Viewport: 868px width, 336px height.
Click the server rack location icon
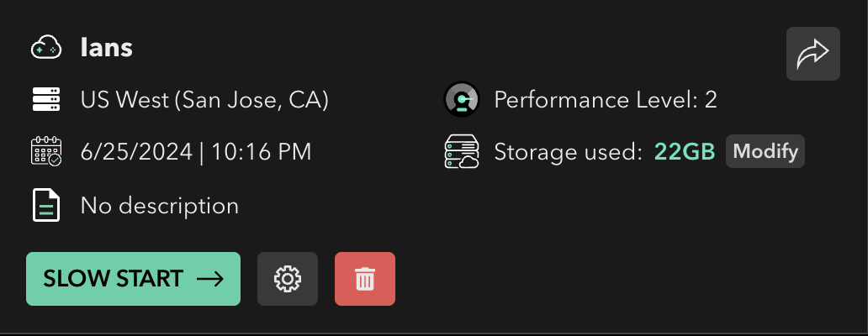click(x=46, y=100)
